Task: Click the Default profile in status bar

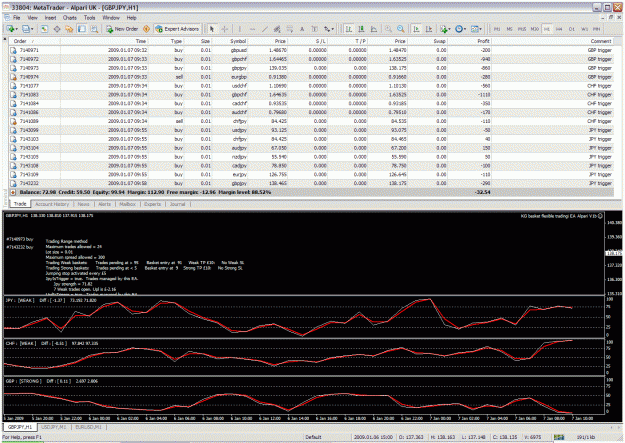Action: click(313, 437)
